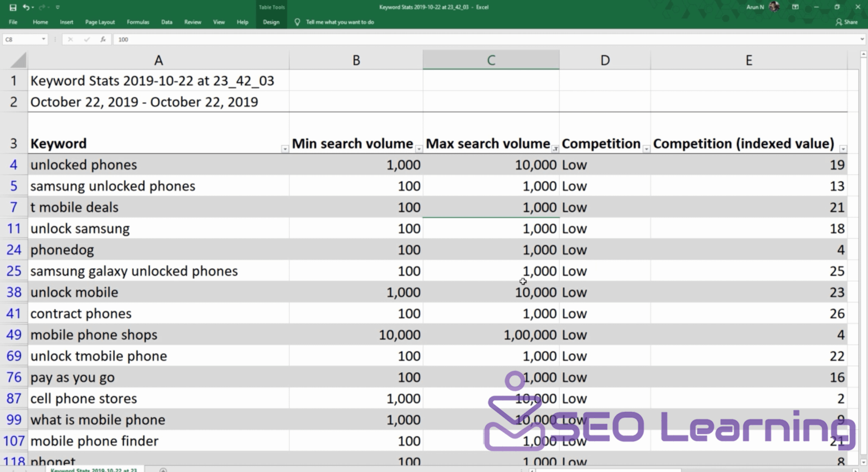Click indexed value 26 for contract phones
The width and height of the screenshot is (868, 472).
coord(749,313)
